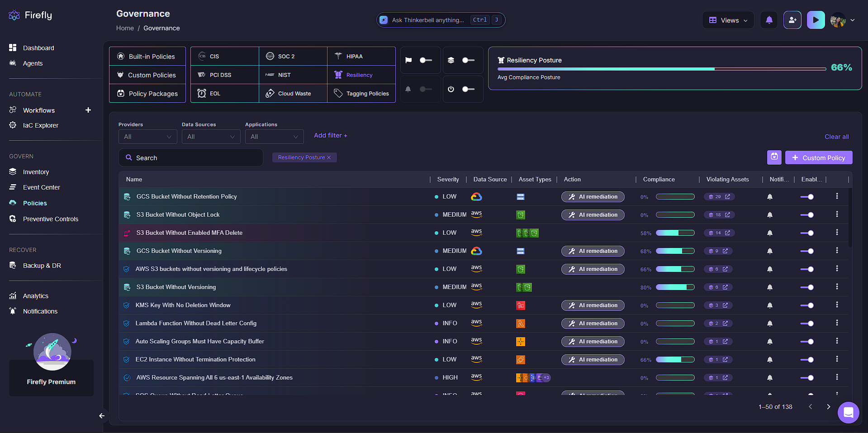Open violating assets link for KMS Key row
This screenshot has height=433, width=868.
click(718, 305)
